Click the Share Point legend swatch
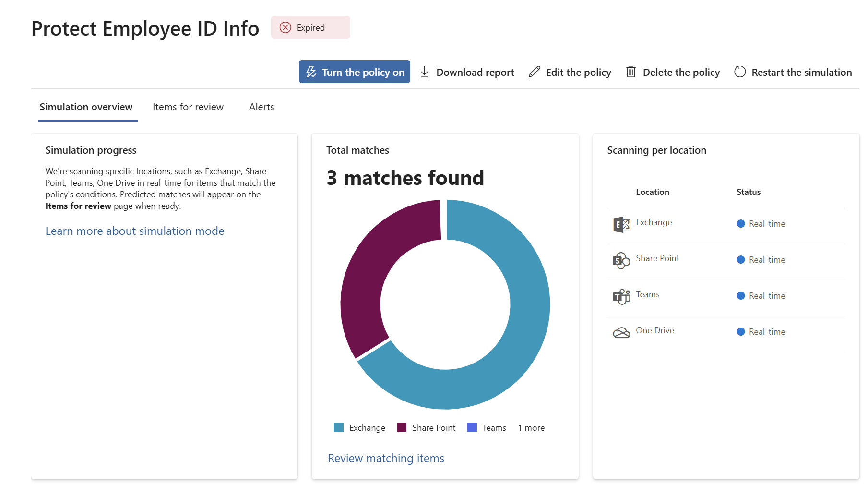This screenshot has width=868, height=498. coord(402,428)
